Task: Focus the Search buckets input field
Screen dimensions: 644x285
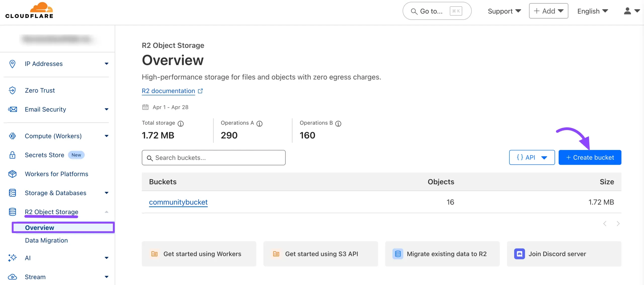Action: (214, 158)
